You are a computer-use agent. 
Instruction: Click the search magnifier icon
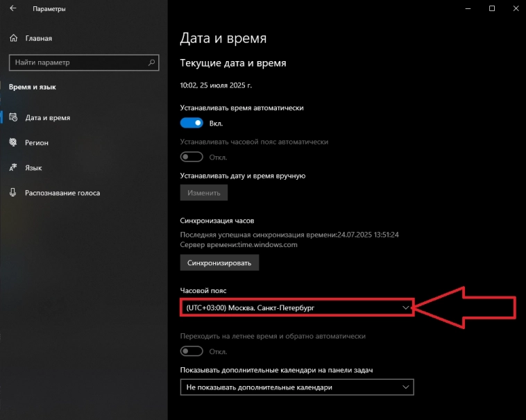pyautogui.click(x=151, y=62)
